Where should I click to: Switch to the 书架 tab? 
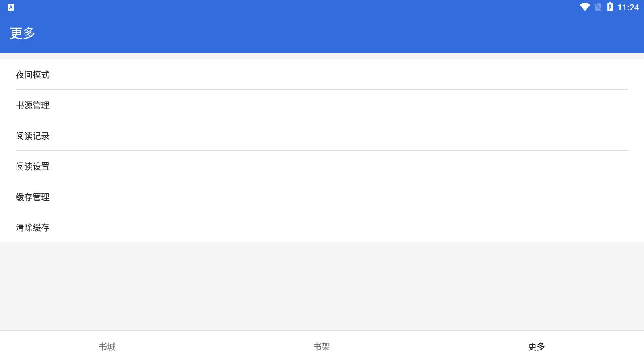click(x=322, y=346)
